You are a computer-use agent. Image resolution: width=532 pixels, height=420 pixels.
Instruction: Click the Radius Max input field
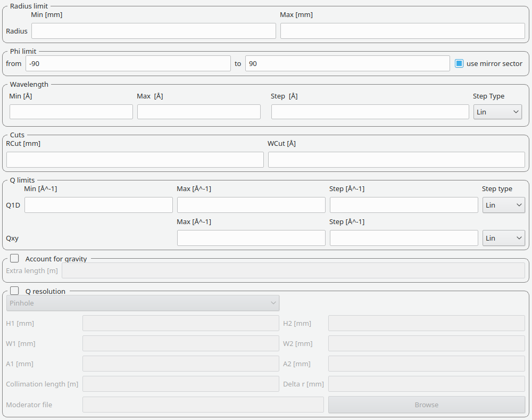point(402,31)
